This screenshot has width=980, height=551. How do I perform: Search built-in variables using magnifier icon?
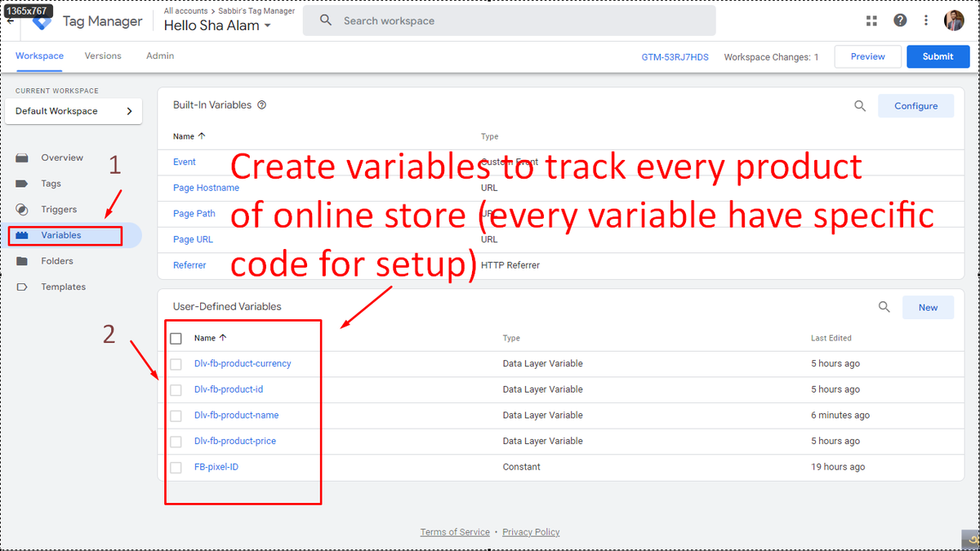(859, 105)
